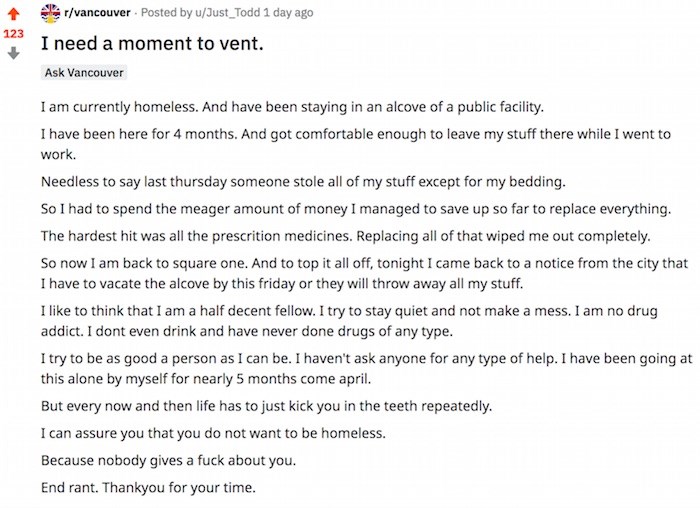The image size is (700, 508).
Task: Select the 'Ask Vancouver' flair tag
Action: [x=84, y=72]
